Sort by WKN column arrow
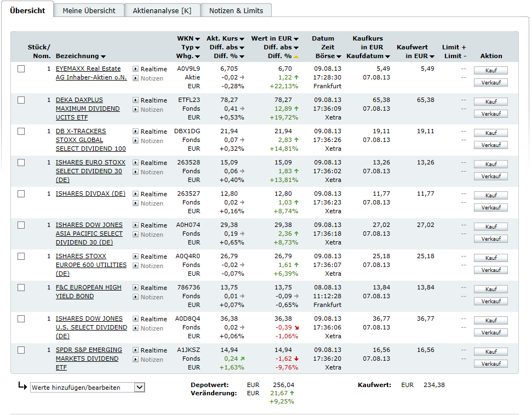Viewport: 532px width, 415px height. (197, 39)
